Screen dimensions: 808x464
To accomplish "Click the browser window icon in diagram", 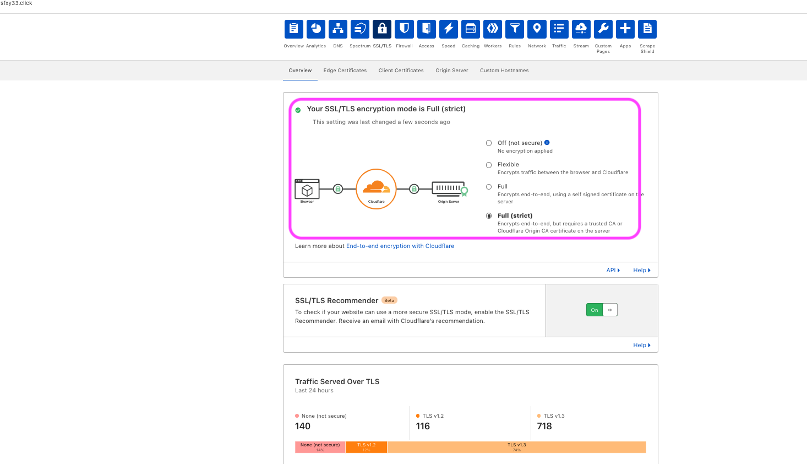I will coord(307,189).
